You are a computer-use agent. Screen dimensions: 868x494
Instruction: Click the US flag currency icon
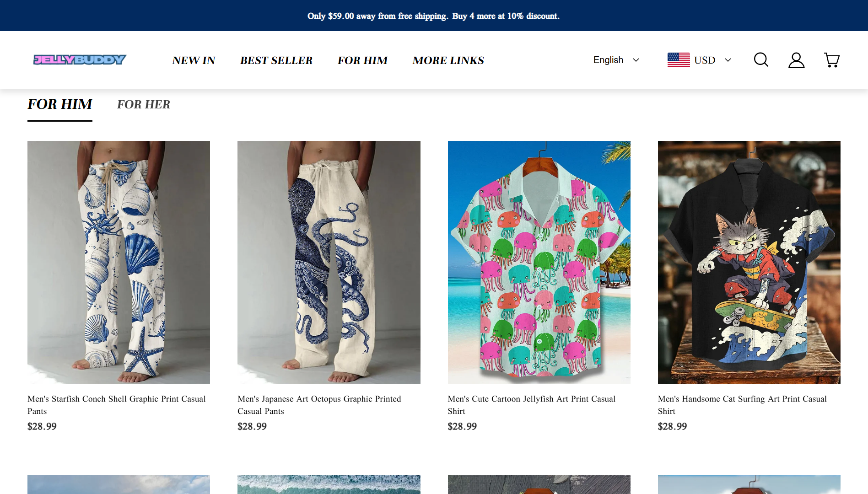click(679, 60)
